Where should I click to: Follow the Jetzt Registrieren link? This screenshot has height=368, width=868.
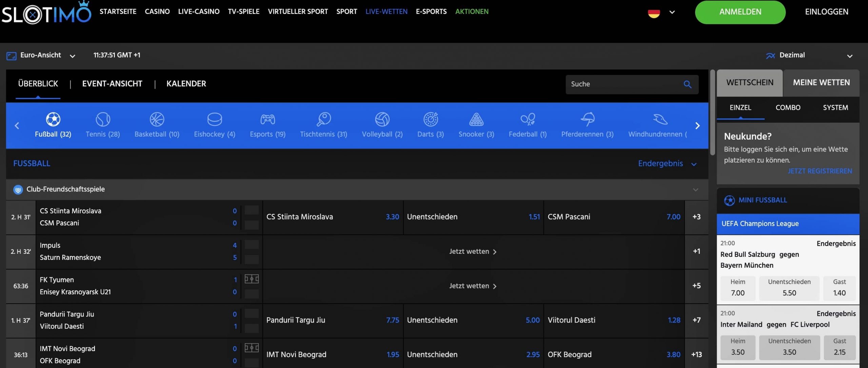(820, 171)
